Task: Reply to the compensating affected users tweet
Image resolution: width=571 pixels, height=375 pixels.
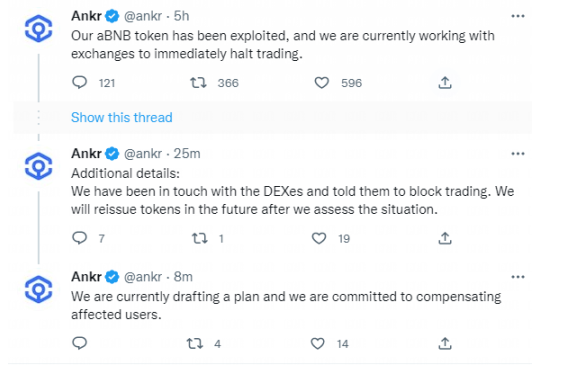Action: (79, 343)
